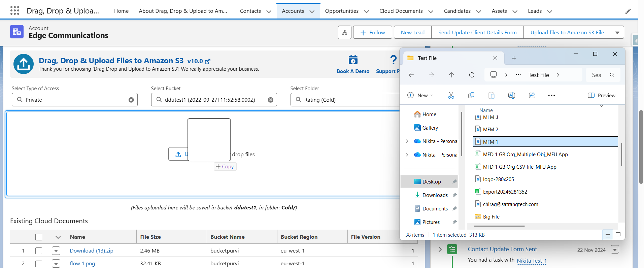The height and width of the screenshot is (268, 644).
Task: Click the search magnifier in Explorer
Action: (612, 75)
